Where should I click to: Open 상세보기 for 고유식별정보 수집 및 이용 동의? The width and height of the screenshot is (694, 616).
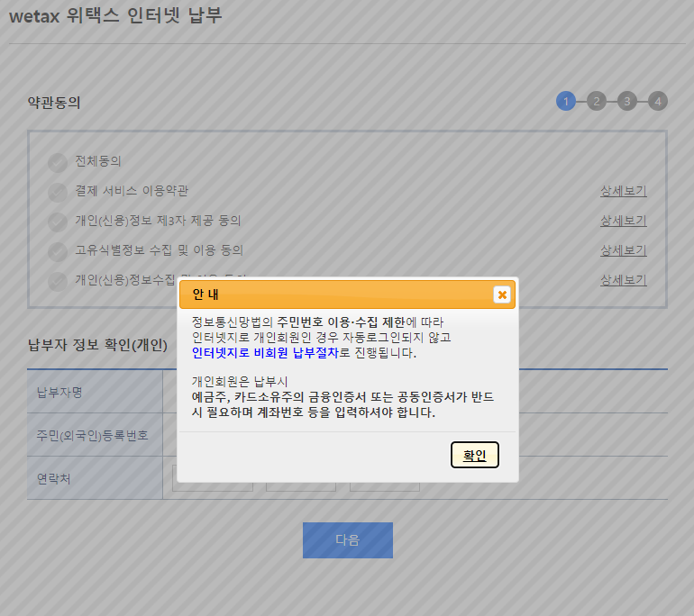pos(623,250)
